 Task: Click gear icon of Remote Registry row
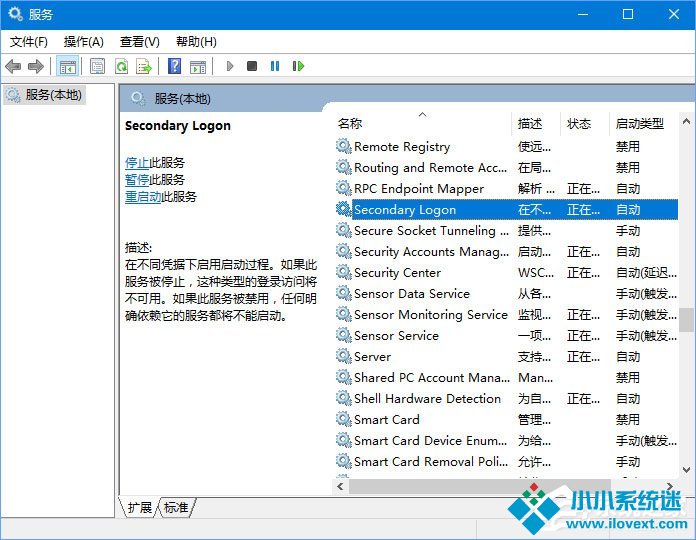coord(344,146)
